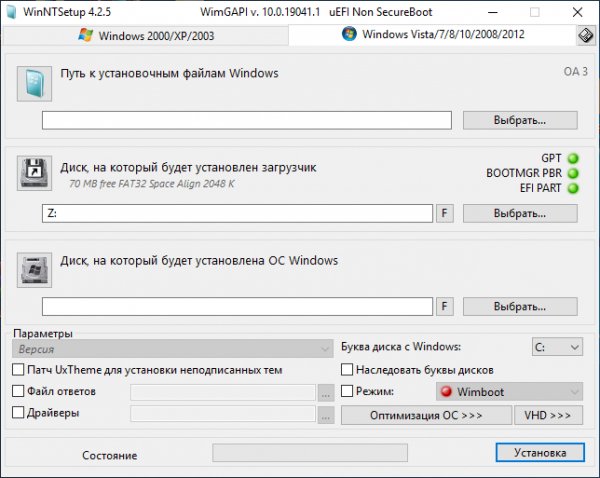Screen dimensions: 600x478
Task: Click the boot drive field containing Z:
Action: pyautogui.click(x=237, y=213)
